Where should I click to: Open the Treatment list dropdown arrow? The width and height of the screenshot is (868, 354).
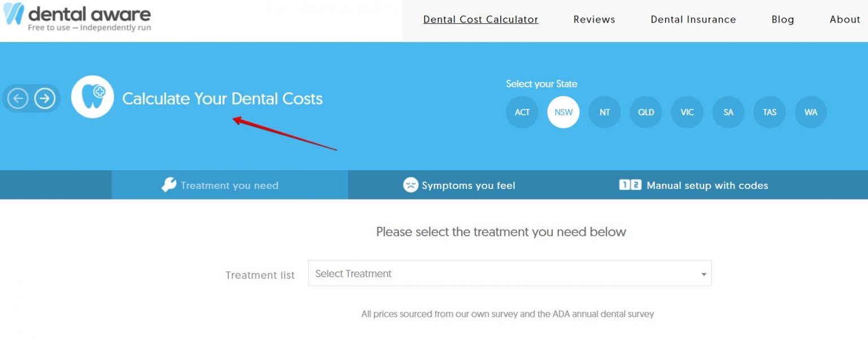click(x=704, y=274)
